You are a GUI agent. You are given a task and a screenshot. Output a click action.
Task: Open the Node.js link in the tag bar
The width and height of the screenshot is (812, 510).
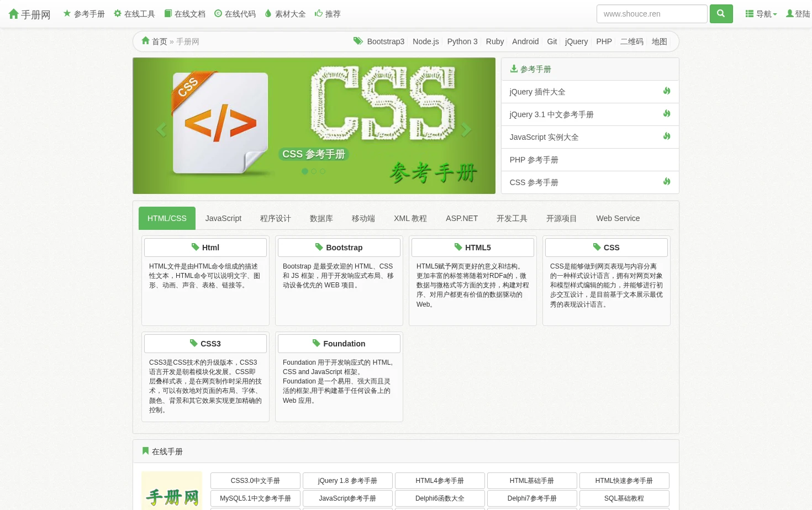click(426, 41)
